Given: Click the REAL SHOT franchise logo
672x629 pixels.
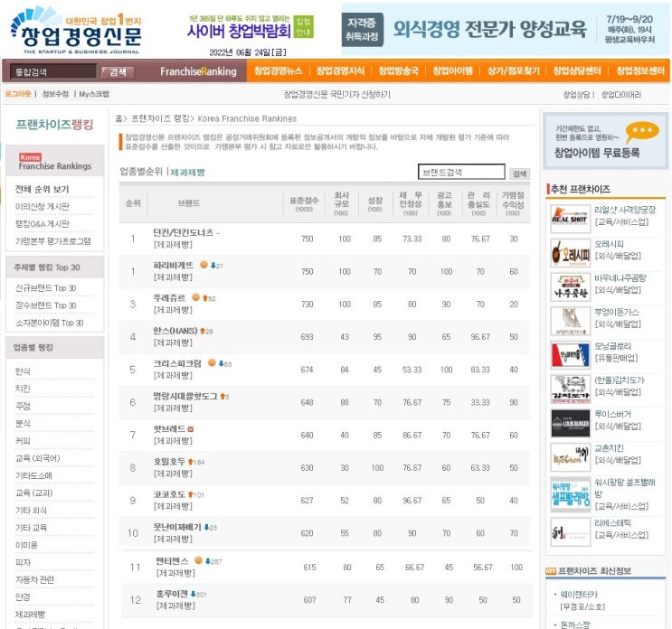Looking at the screenshot, I should pyautogui.click(x=570, y=219).
